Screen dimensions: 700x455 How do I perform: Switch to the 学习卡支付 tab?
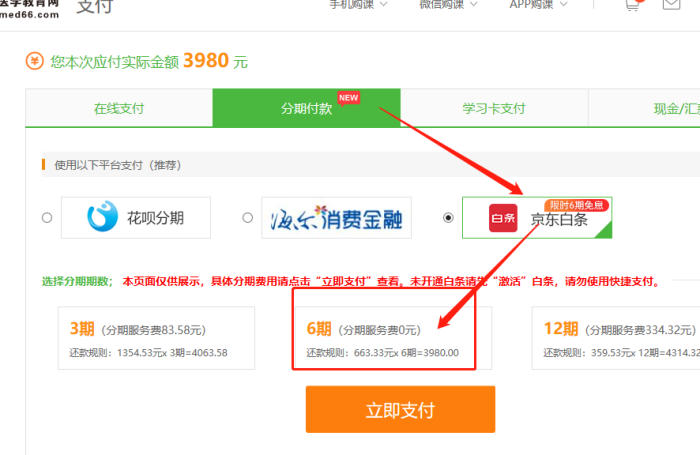pos(493,108)
